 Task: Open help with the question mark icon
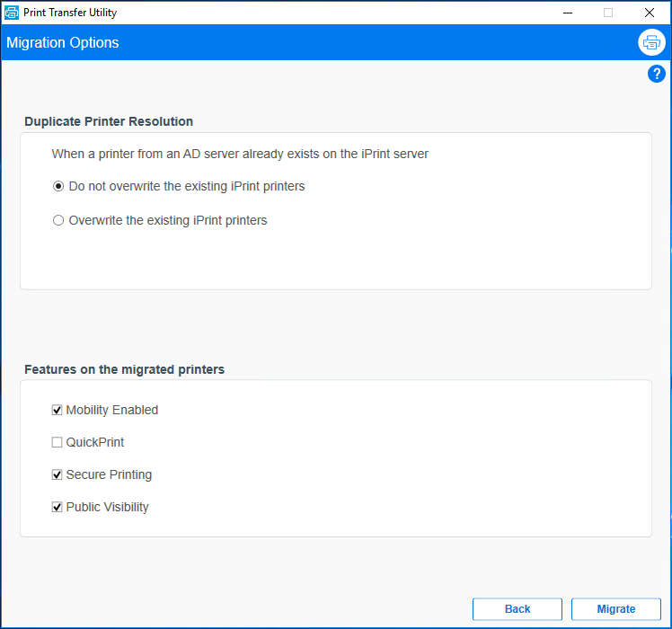[x=656, y=75]
